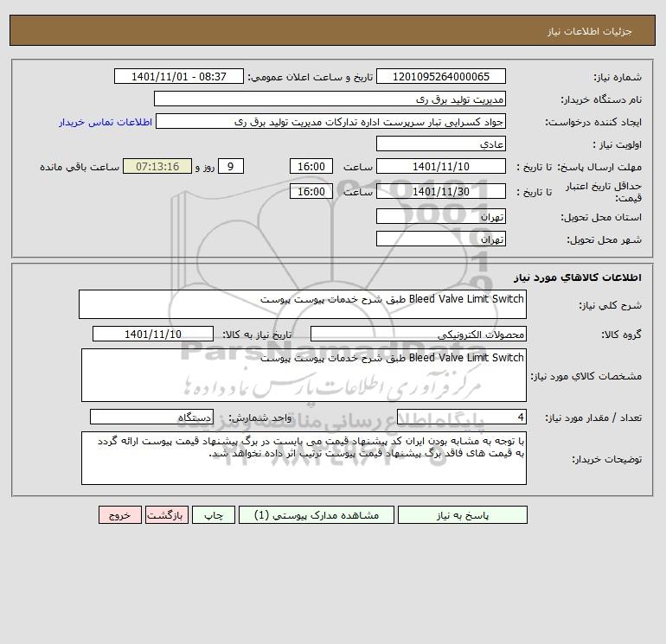The width and height of the screenshot is (666, 644).
Task: Click the quantity field showing 4
Action: pyautogui.click(x=462, y=418)
